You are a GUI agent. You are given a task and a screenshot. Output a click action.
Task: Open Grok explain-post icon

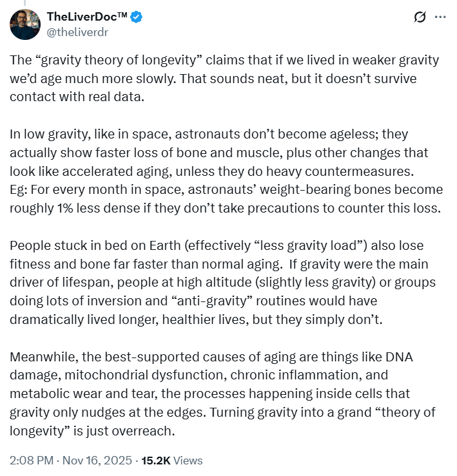[x=420, y=17]
